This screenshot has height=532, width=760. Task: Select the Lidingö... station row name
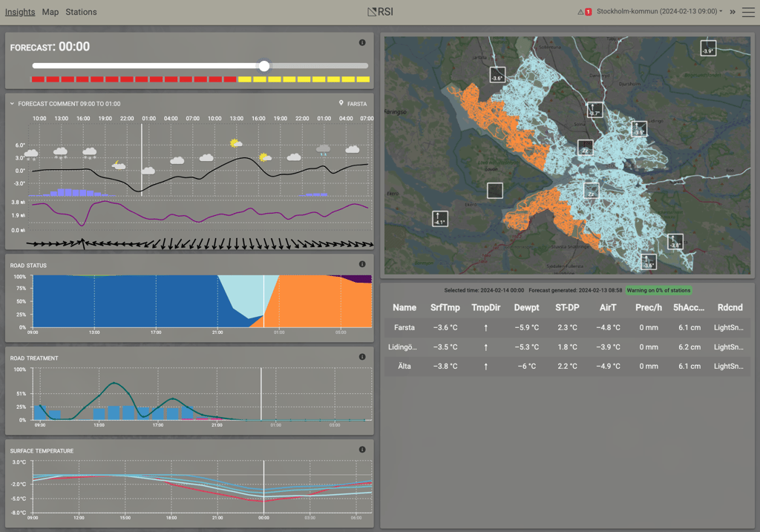click(x=402, y=347)
